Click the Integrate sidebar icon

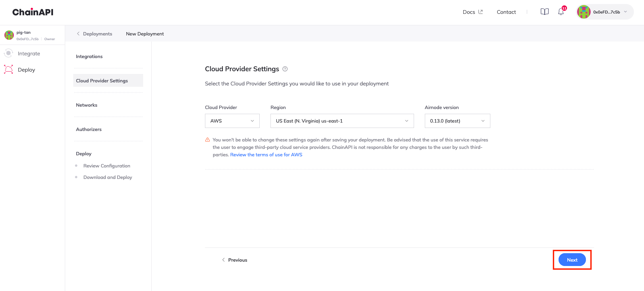point(8,53)
